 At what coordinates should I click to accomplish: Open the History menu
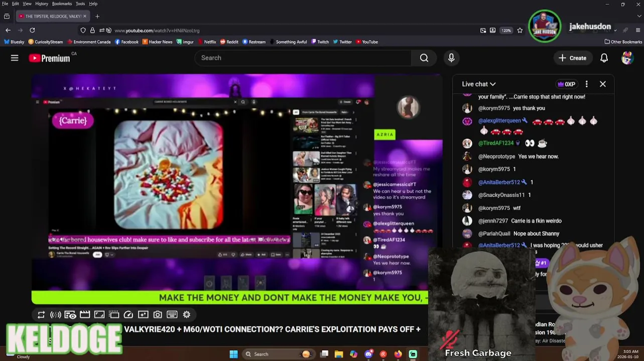pyautogui.click(x=42, y=4)
